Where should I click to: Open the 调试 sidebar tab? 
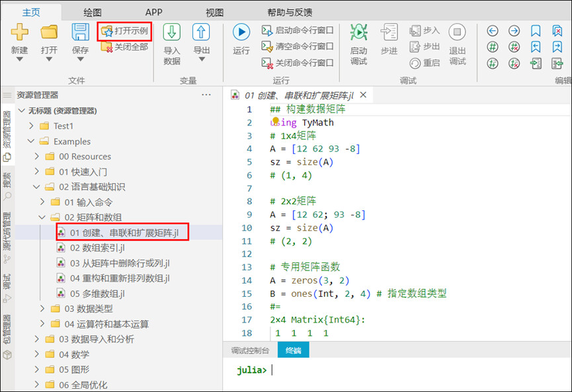coord(7,288)
